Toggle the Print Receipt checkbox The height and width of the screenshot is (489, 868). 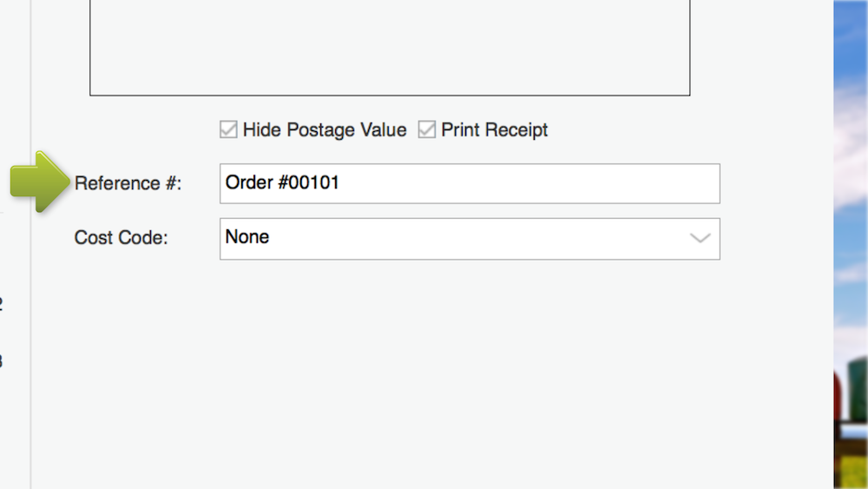pos(426,130)
